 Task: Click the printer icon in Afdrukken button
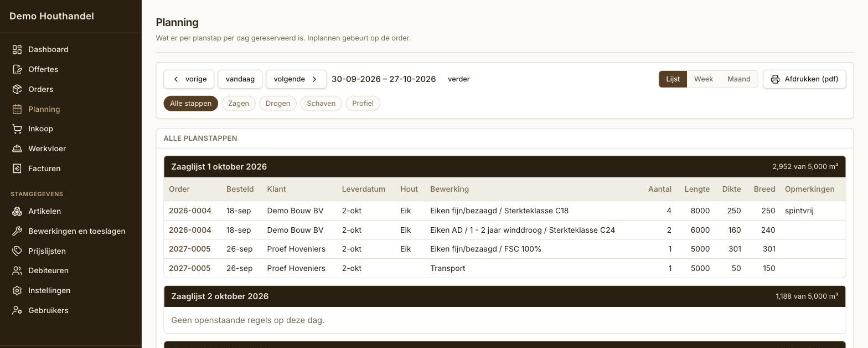point(776,79)
